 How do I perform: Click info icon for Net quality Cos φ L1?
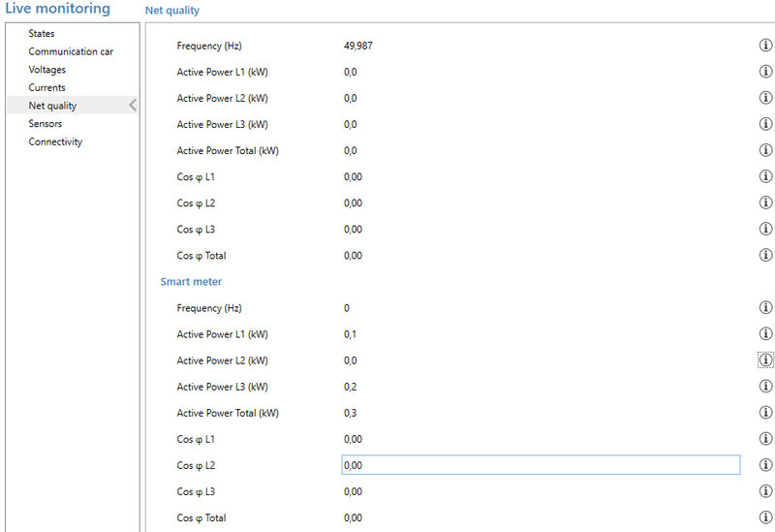pyautogui.click(x=765, y=176)
